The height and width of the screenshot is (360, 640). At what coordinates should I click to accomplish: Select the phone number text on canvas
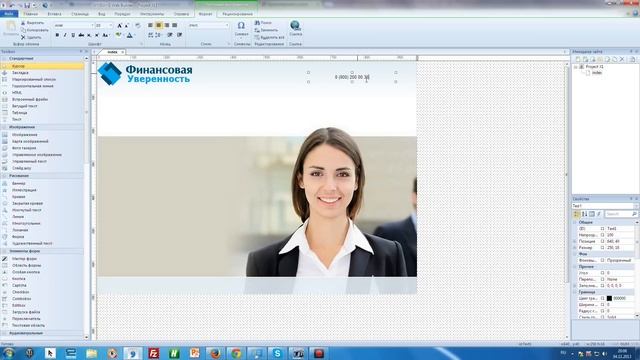[x=352, y=77]
